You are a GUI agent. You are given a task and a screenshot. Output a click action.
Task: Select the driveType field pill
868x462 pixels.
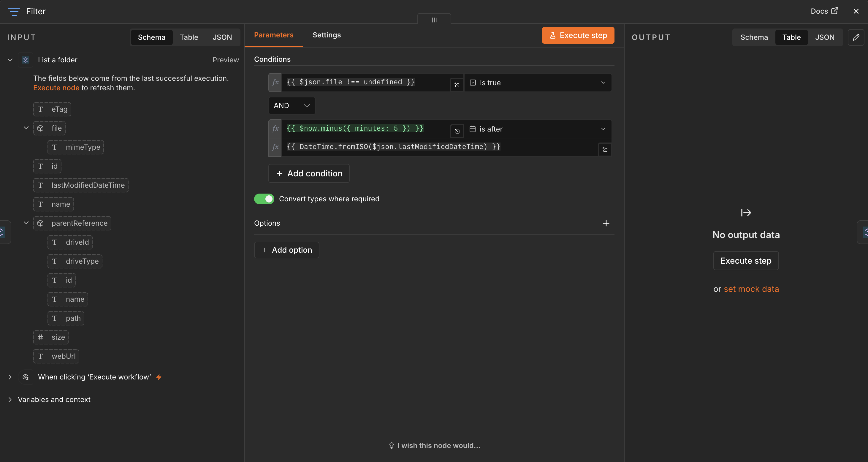[x=75, y=261]
